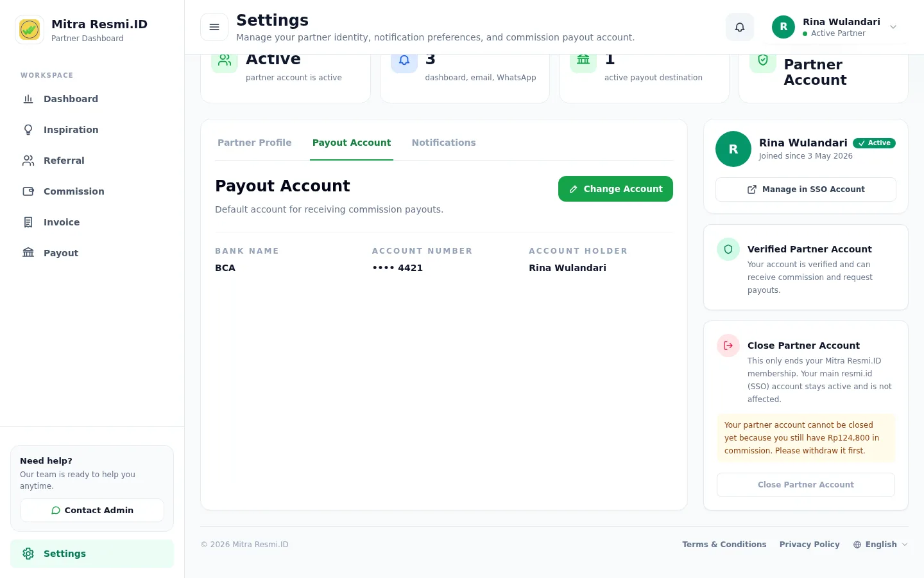Open the Commission sidebar item
The image size is (924, 578).
tap(92, 191)
